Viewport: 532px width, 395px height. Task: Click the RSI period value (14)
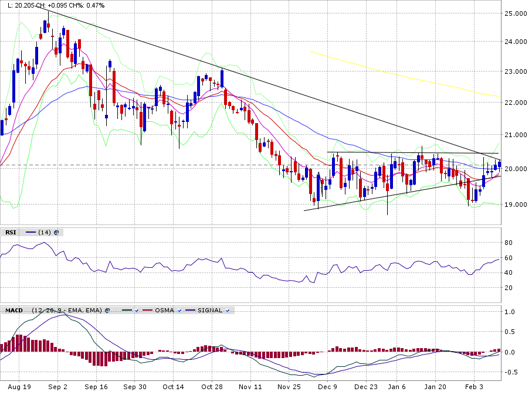pyautogui.click(x=45, y=233)
